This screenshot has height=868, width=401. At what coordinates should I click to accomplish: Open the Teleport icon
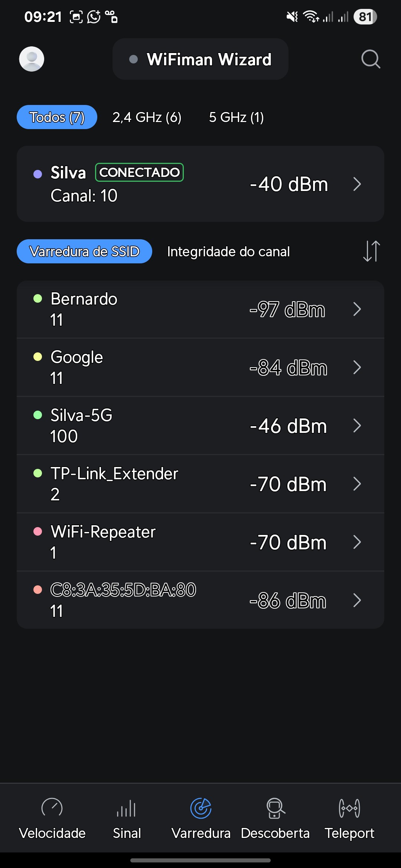(x=349, y=808)
